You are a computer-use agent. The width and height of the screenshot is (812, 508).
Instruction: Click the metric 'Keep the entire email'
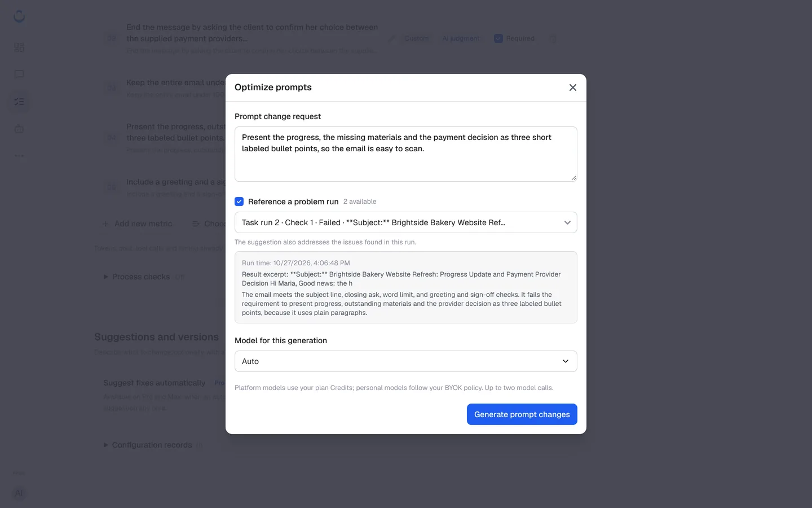(x=176, y=82)
